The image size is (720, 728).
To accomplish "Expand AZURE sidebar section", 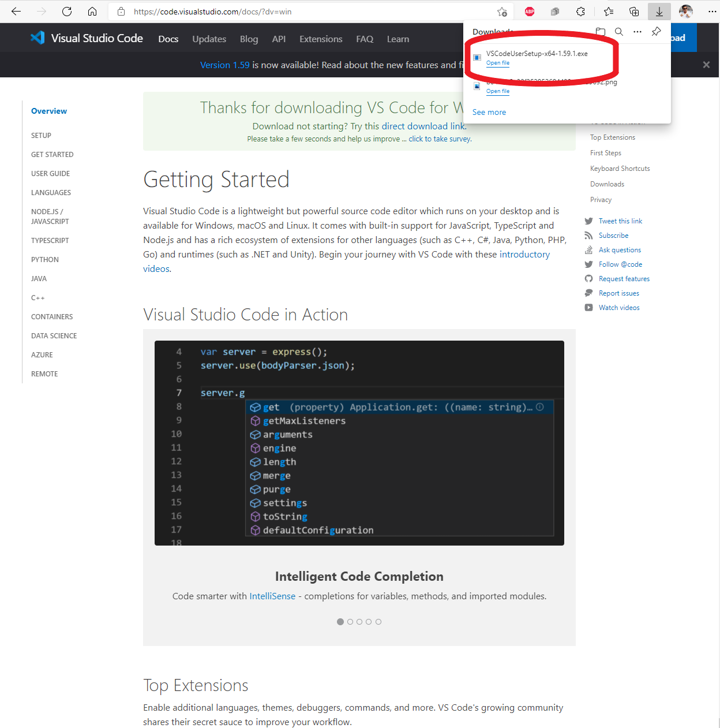I will point(42,354).
